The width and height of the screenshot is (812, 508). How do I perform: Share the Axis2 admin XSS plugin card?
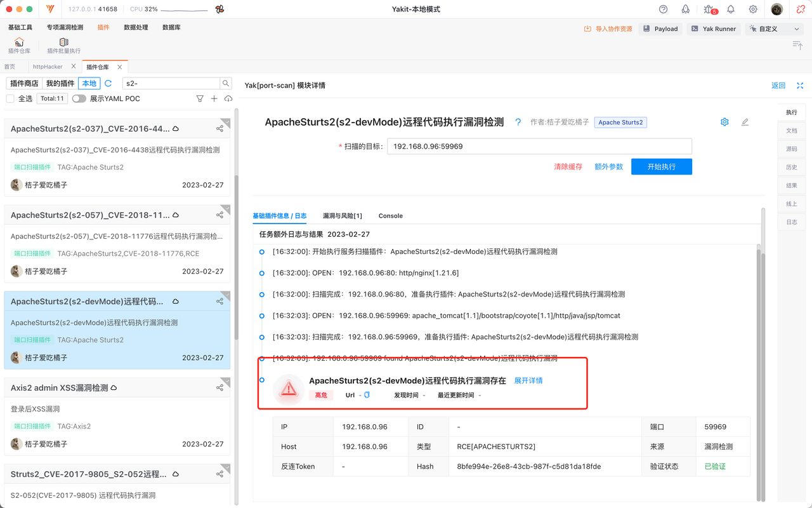pyautogui.click(x=219, y=387)
